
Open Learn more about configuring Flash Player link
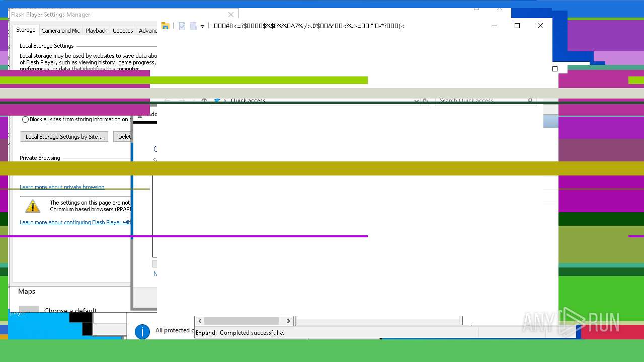tap(75, 222)
